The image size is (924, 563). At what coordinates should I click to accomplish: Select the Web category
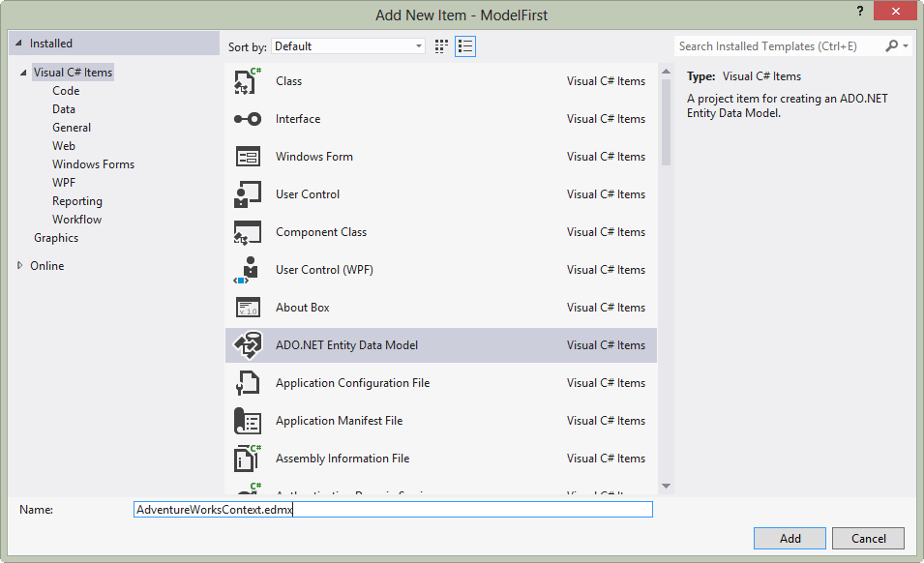pyautogui.click(x=64, y=145)
